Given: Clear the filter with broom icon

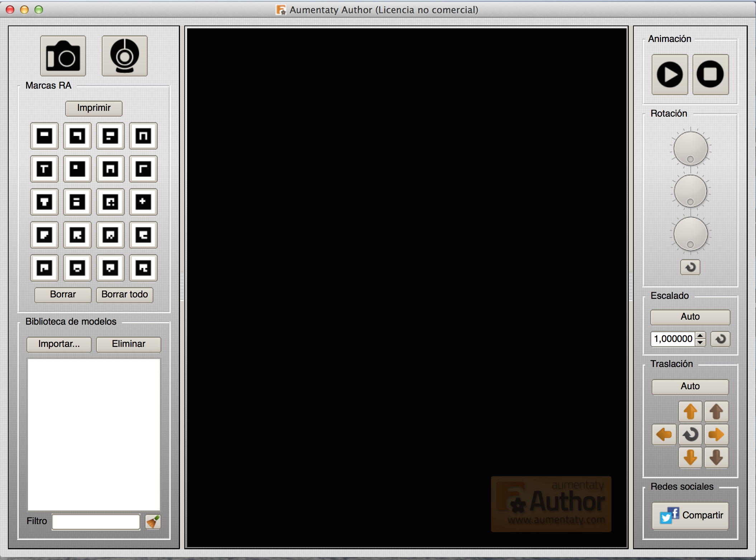Looking at the screenshot, I should [153, 522].
